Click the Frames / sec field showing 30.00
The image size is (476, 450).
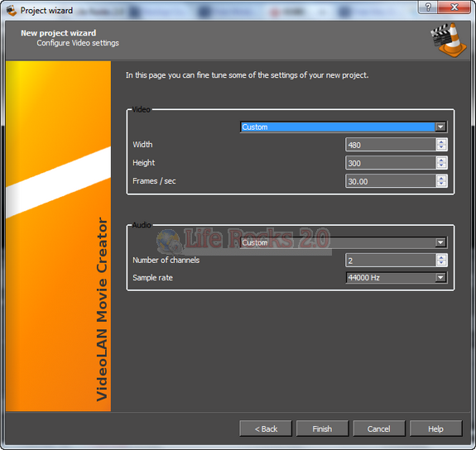point(391,181)
